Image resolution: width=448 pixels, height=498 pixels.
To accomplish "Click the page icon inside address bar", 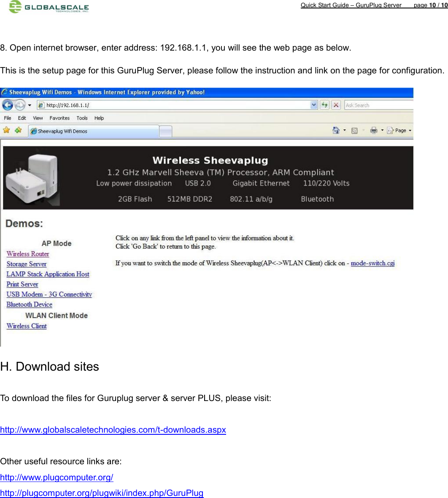I will [x=41, y=105].
